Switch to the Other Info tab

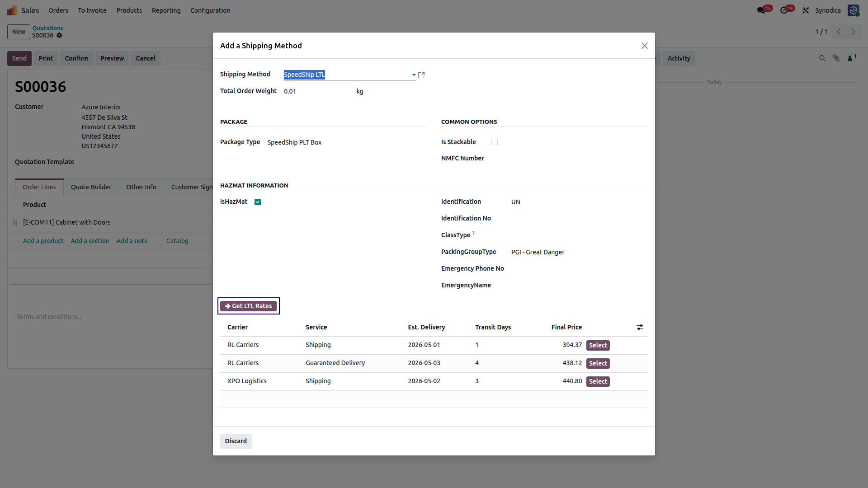point(141,187)
